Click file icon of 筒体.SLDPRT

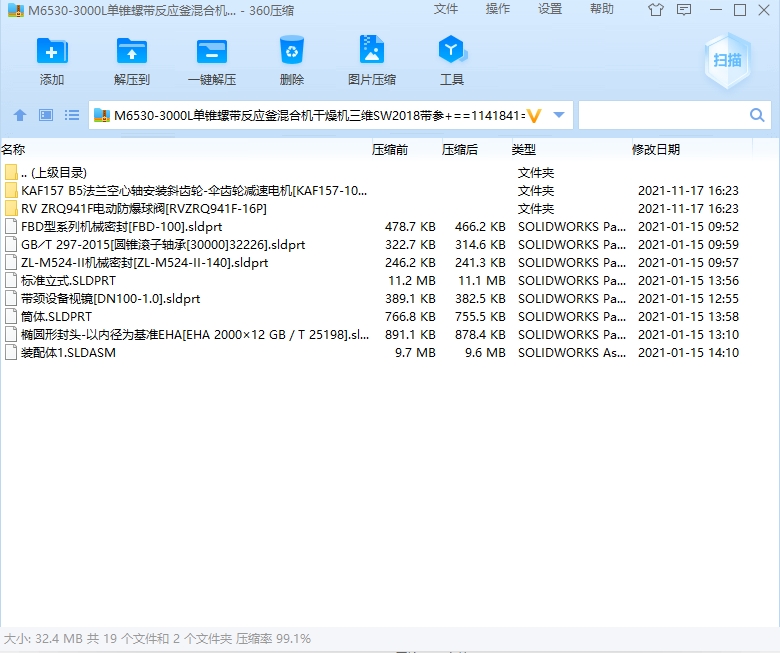11,316
